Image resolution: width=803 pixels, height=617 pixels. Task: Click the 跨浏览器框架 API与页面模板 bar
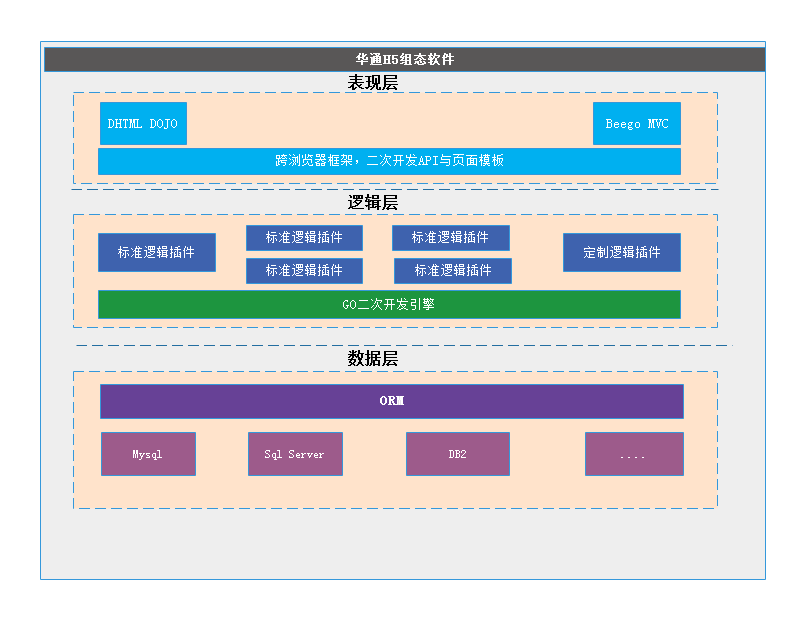click(389, 161)
